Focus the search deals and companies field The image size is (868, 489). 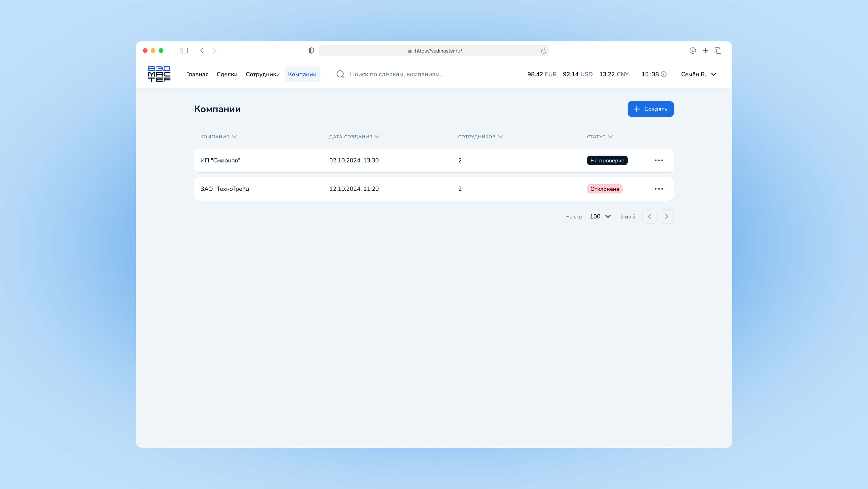coord(397,74)
